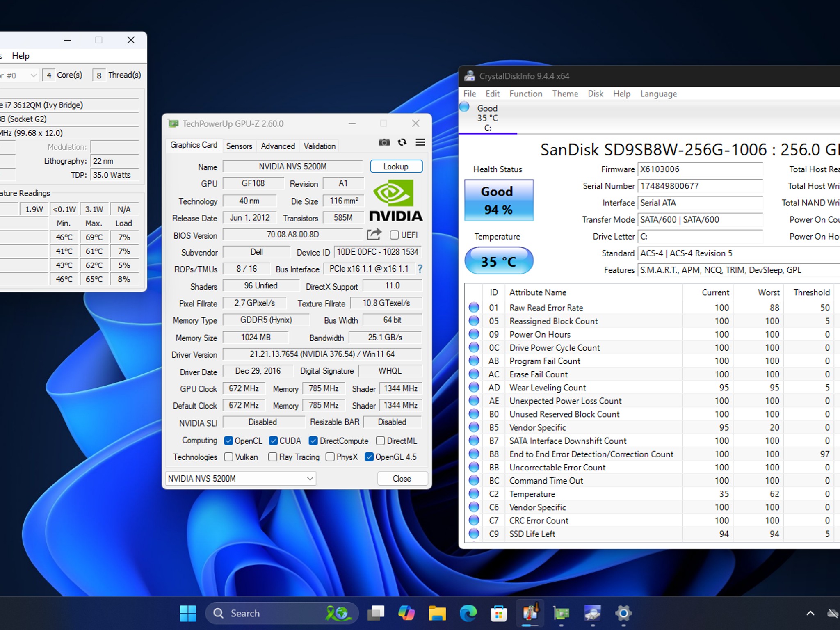Click the 35 °C temperature button
The height and width of the screenshot is (630, 840).
(498, 261)
